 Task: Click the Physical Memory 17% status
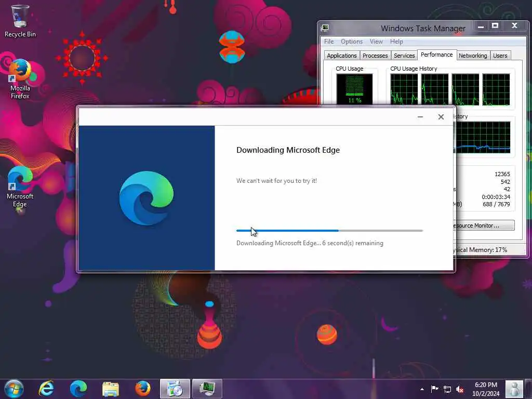pyautogui.click(x=480, y=250)
